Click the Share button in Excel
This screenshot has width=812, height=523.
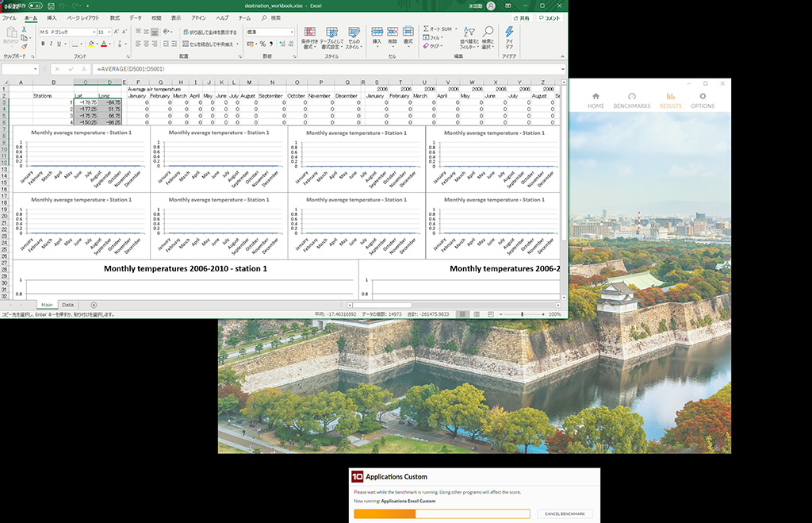(521, 17)
